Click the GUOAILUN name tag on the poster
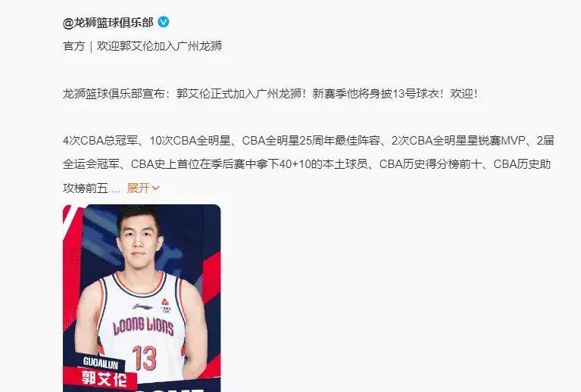 [x=101, y=362]
